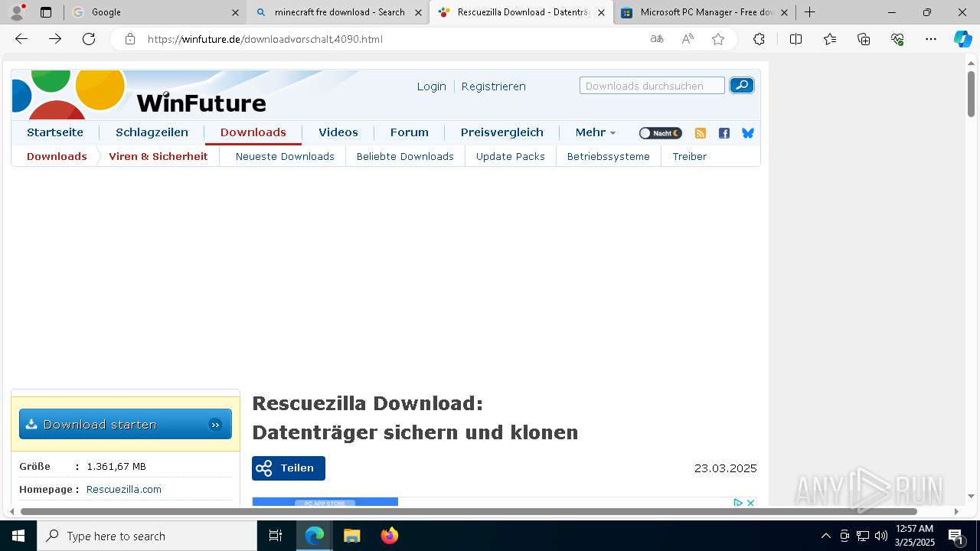The width and height of the screenshot is (980, 551).
Task: Open the Startseite menu item
Action: click(x=55, y=132)
